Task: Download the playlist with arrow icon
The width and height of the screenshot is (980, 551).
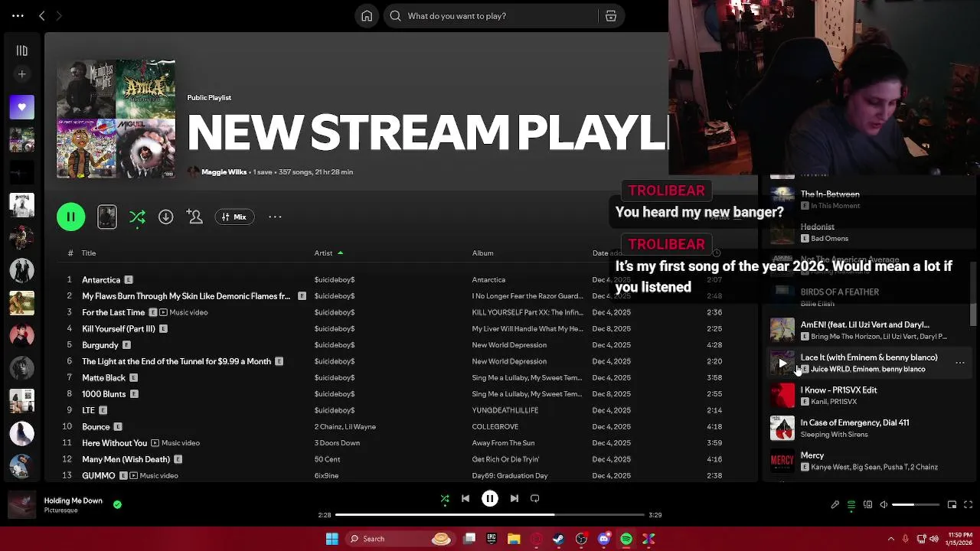Action: (x=165, y=217)
